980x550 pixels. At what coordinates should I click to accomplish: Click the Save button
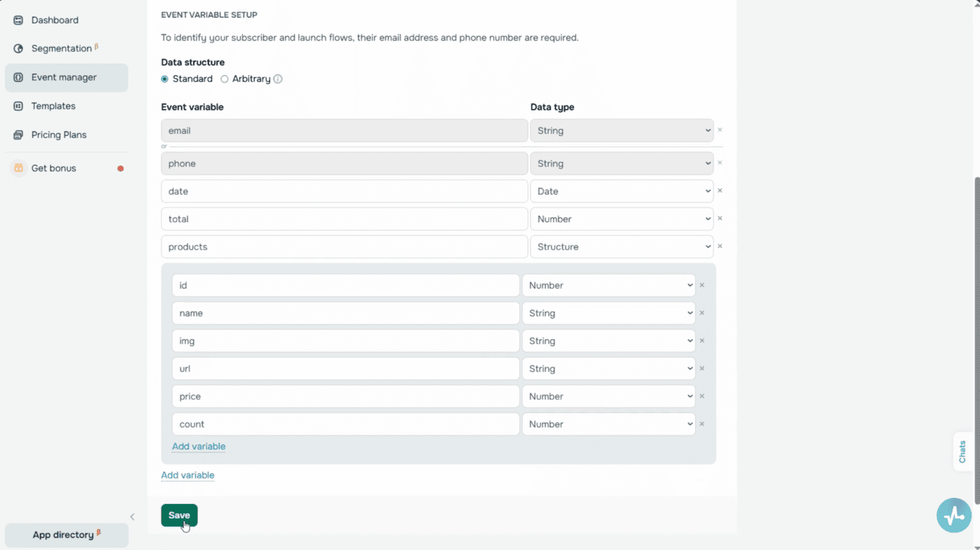click(x=179, y=515)
